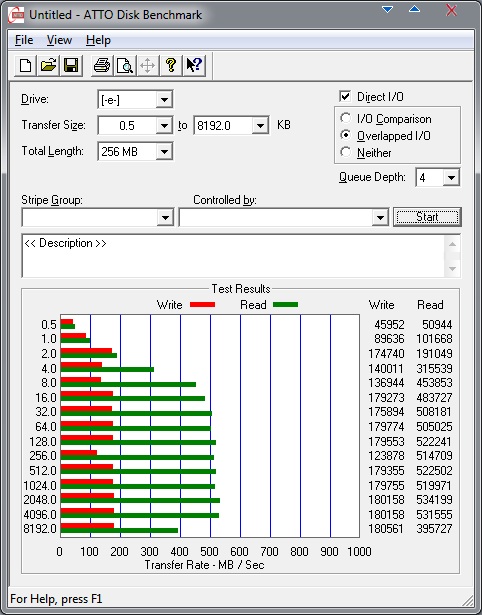Save results with the floppy disk icon
The height and width of the screenshot is (615, 482).
click(71, 65)
